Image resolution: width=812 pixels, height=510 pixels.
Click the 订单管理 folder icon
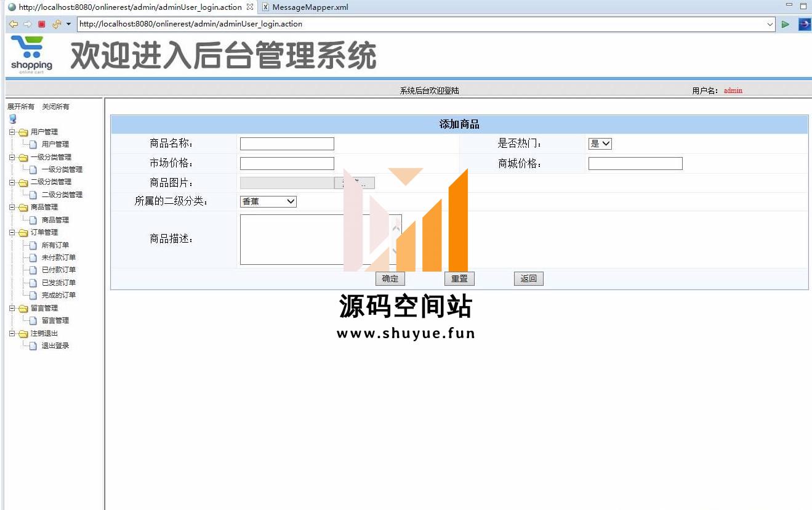23,232
